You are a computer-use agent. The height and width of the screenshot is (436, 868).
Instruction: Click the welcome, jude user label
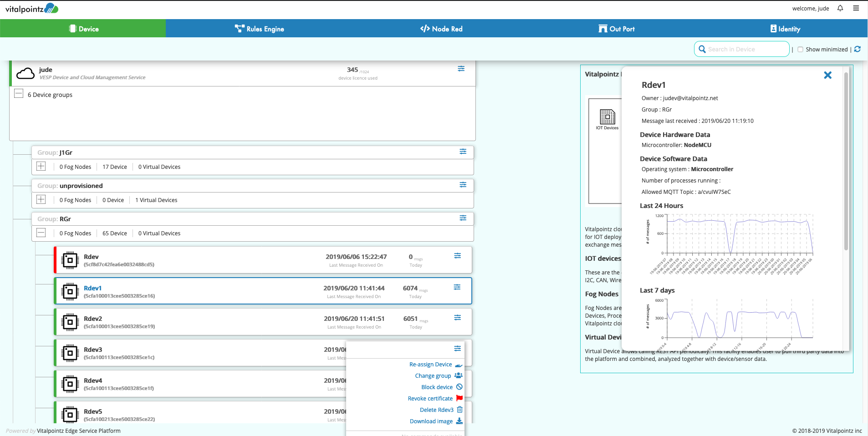click(811, 9)
